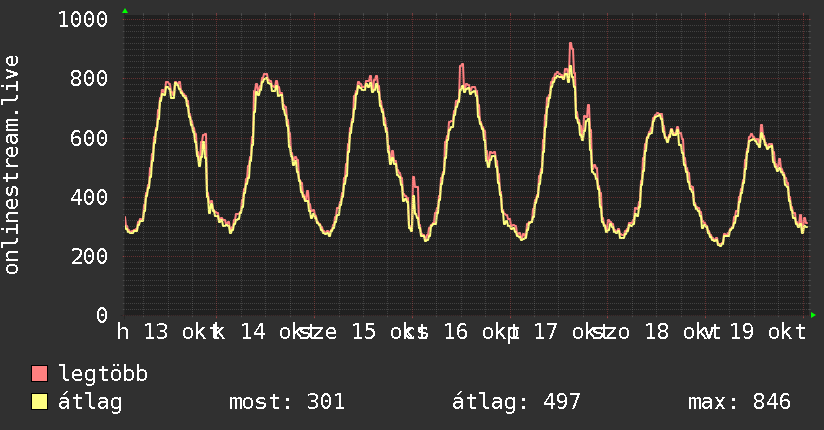Click the 200 y-axis label
824x430 pixels.
point(89,257)
